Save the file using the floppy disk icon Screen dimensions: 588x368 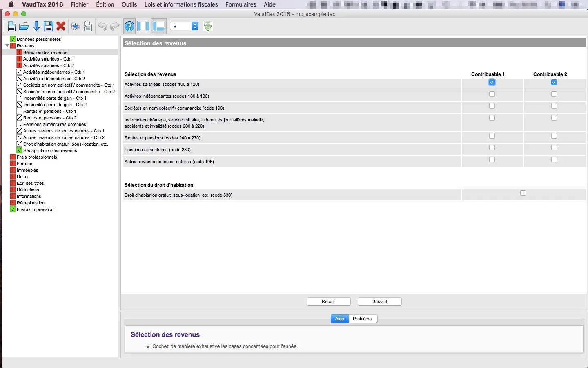coord(49,27)
